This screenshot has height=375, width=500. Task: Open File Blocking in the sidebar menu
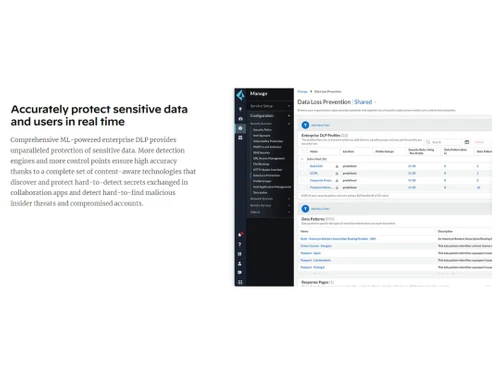(261, 164)
